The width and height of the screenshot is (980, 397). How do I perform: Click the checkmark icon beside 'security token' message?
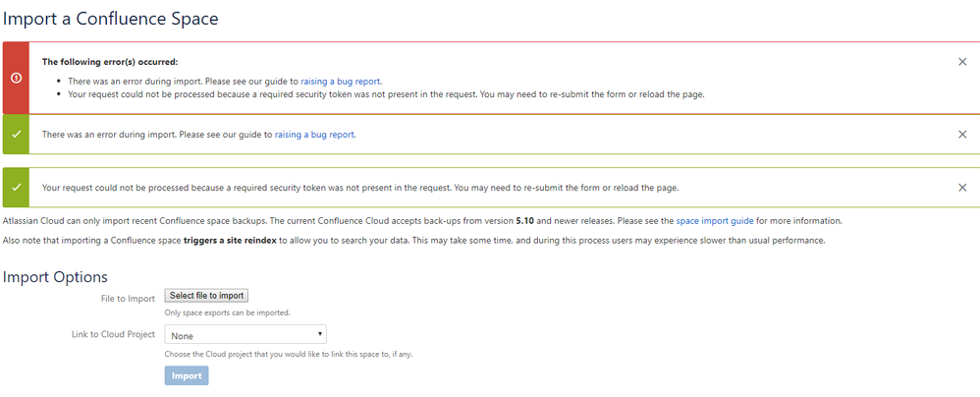tap(17, 188)
